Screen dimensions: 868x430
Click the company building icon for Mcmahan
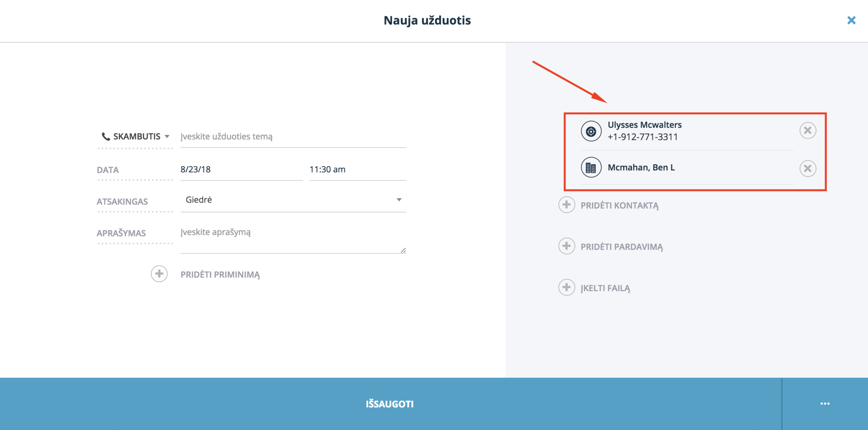pyautogui.click(x=591, y=168)
